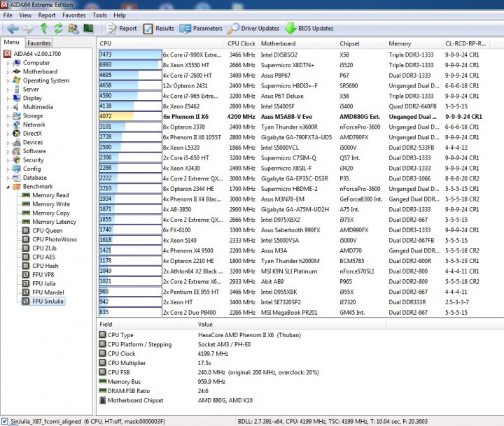This screenshot has width=504, height=426.
Task: Select the FPU SinJulia benchmark
Action: (48, 301)
